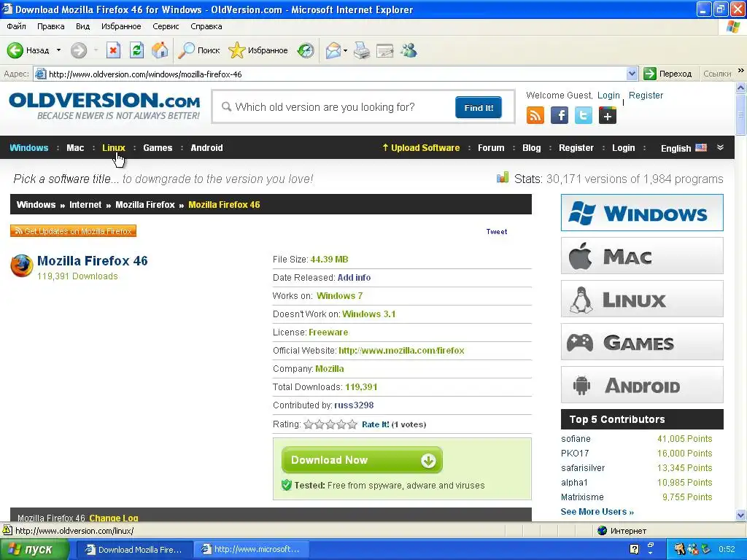Viewport: 747px width, 560px height.
Task: Click the Mail envelope icon
Action: 333,50
